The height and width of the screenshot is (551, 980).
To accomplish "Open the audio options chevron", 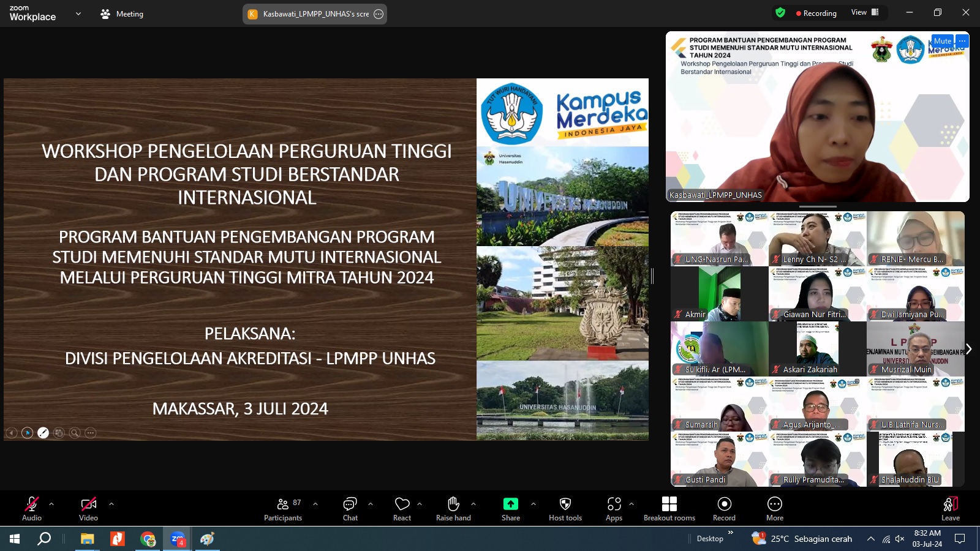I will (50, 504).
